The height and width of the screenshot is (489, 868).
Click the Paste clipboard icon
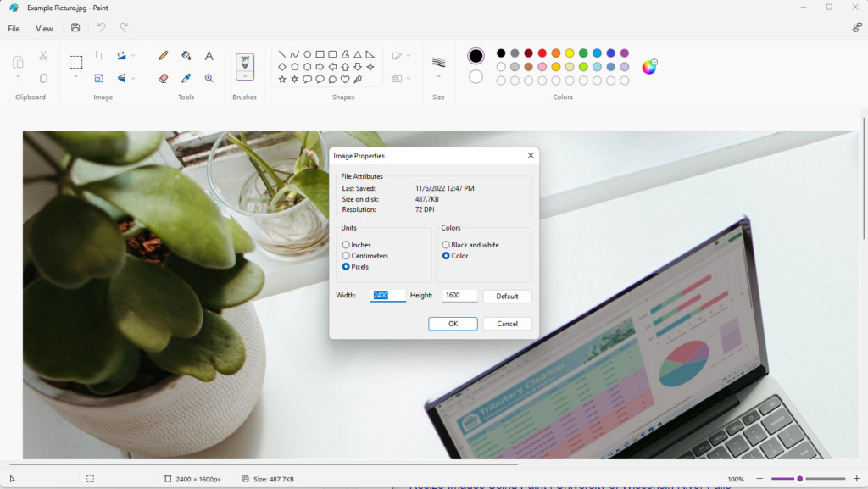pos(18,62)
